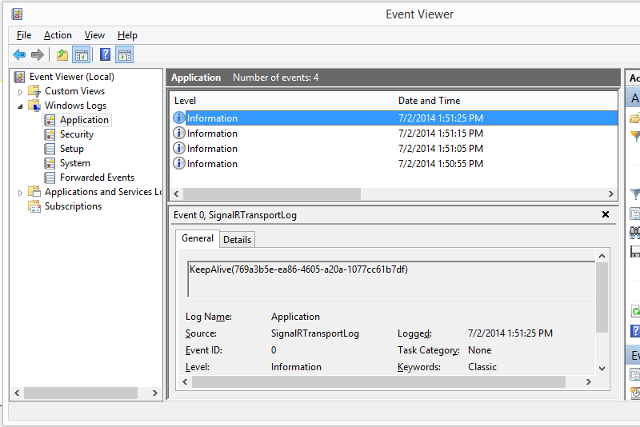Click the blue Help icon in toolbar
Image resolution: width=640 pixels, height=427 pixels.
[105, 54]
